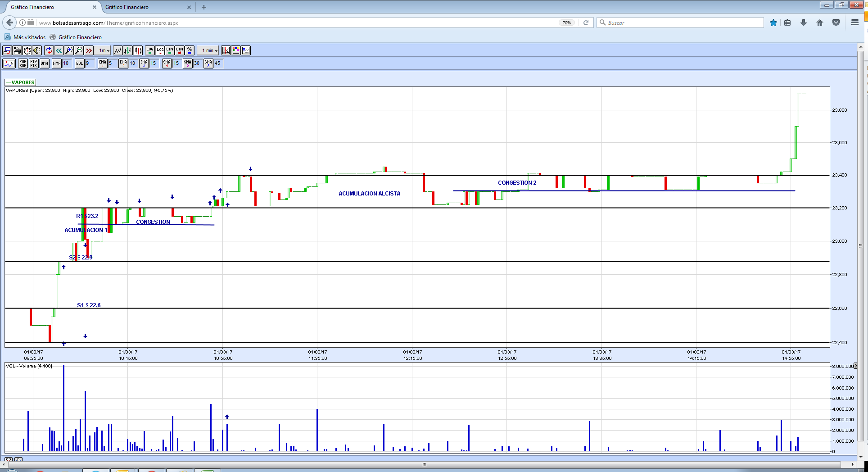Open the 1 min interval dropdown

coord(209,50)
